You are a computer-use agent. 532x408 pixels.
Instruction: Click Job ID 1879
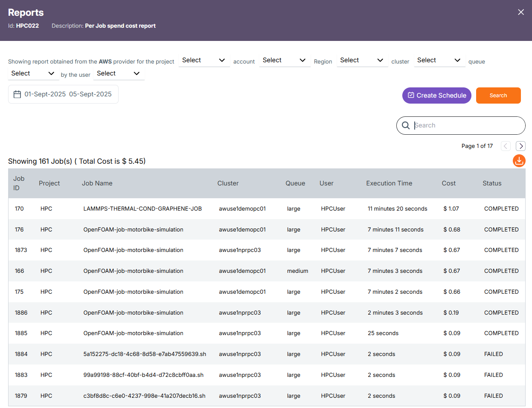point(21,396)
